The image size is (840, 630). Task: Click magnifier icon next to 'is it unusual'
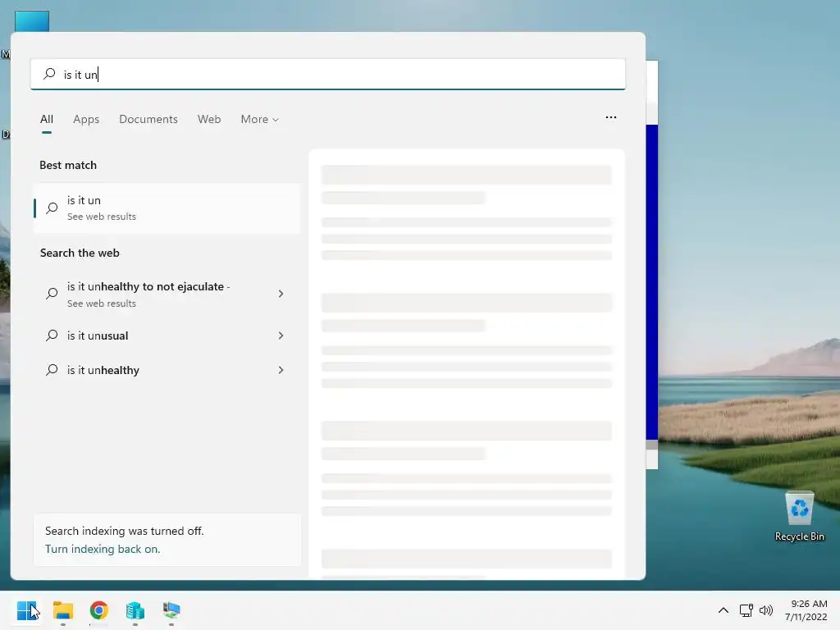pos(52,336)
